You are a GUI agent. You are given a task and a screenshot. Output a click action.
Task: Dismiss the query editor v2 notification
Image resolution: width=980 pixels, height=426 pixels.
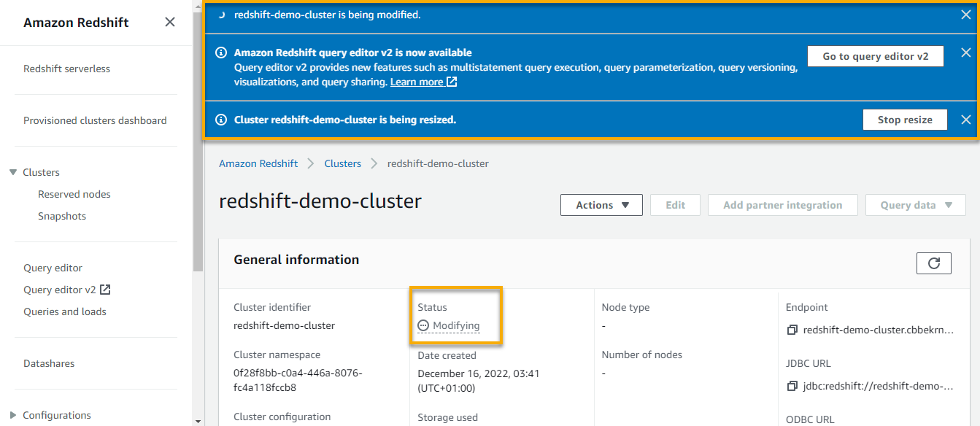tap(965, 53)
